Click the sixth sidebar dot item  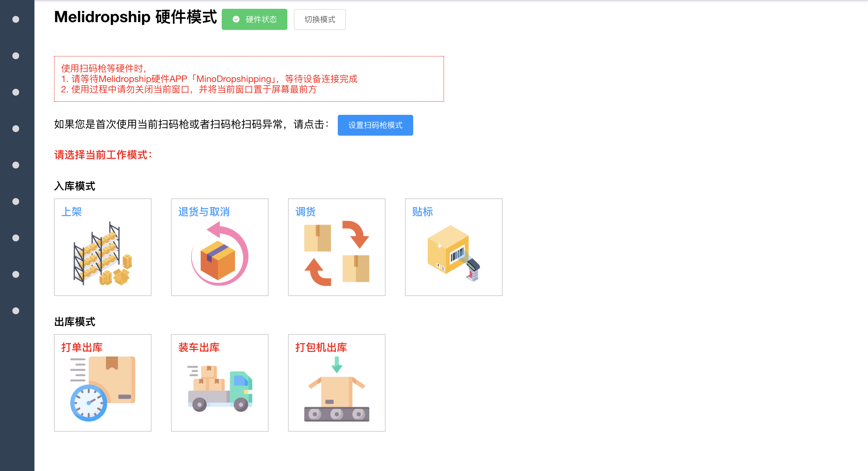point(16,201)
